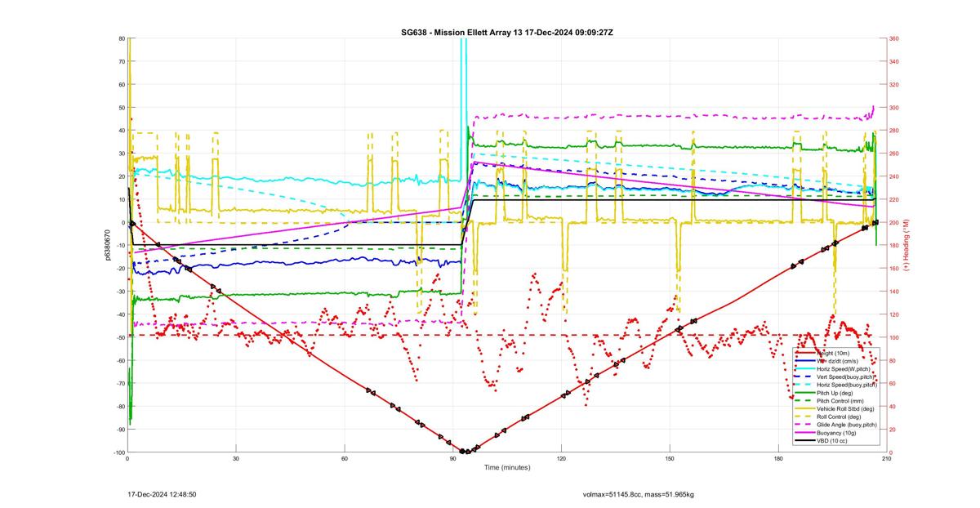Click right heading axis tick label '200'
This screenshot has height=508, width=980.
coord(894,223)
